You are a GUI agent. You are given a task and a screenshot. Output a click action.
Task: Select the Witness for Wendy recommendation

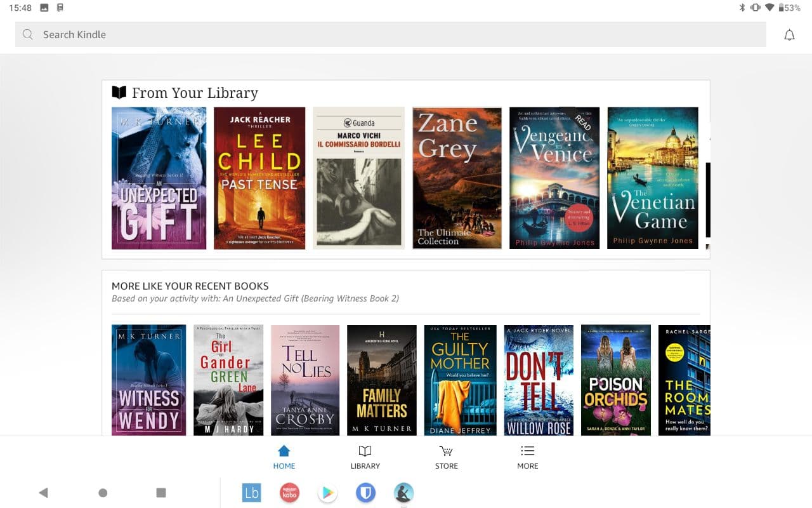tap(149, 380)
